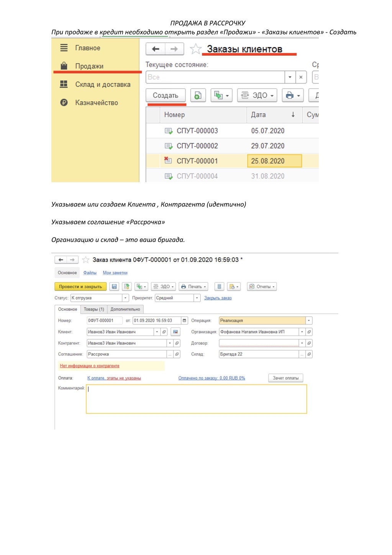This screenshot has height=555, width=392.
Task: Open the Оплачено по заказу: 0,00 RUB 0% link
Action: 212,378
